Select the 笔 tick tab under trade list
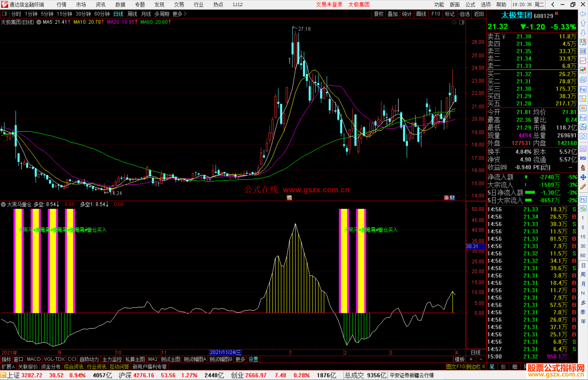Screen dimensions: 588x380 click(492, 367)
